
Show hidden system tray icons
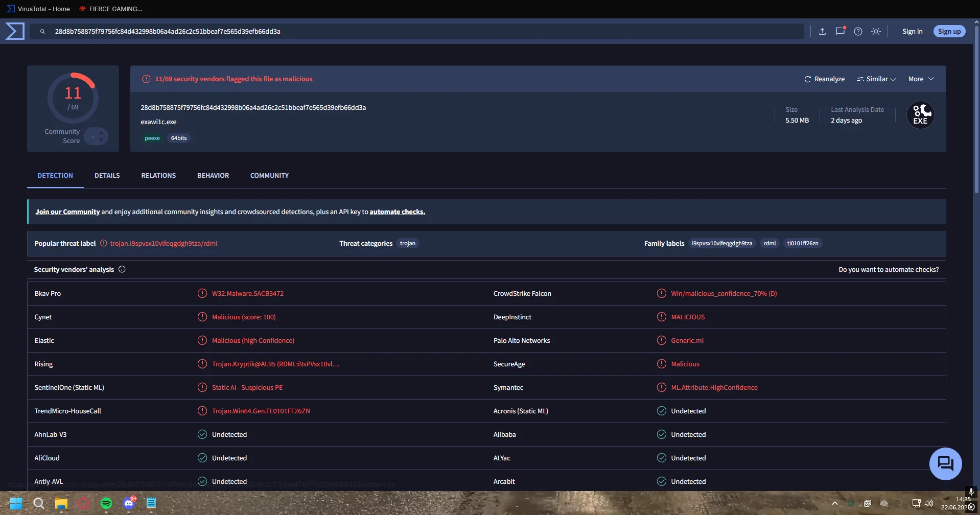click(835, 503)
